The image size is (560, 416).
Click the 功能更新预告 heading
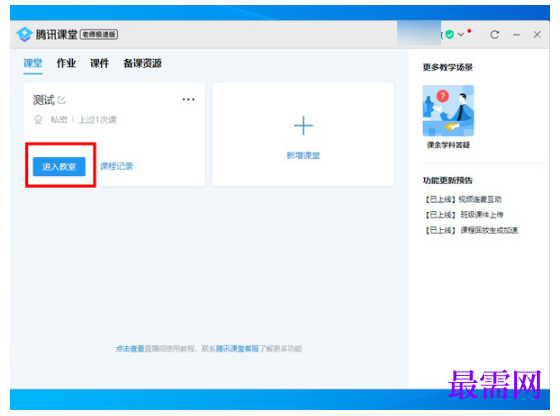pyautogui.click(x=448, y=180)
